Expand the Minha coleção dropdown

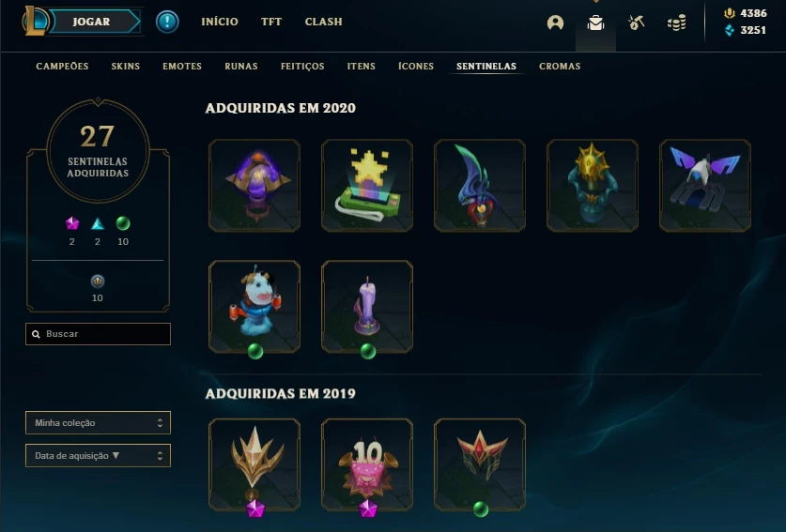[x=98, y=423]
